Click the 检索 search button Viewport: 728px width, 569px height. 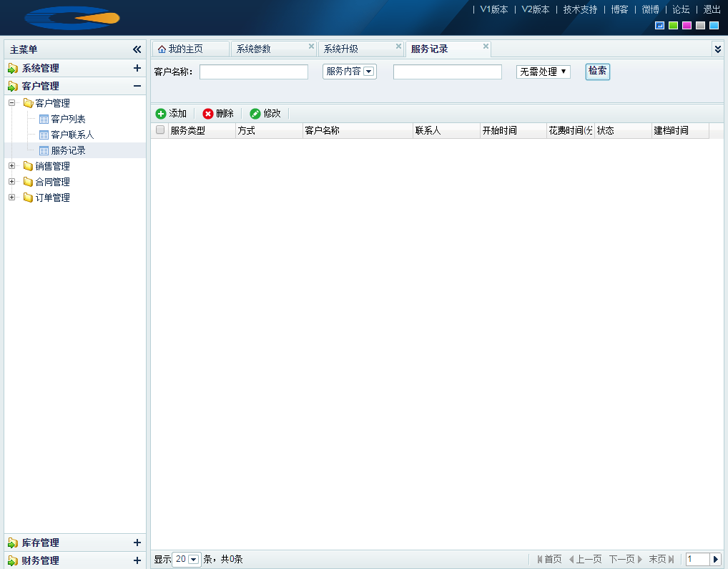(597, 72)
